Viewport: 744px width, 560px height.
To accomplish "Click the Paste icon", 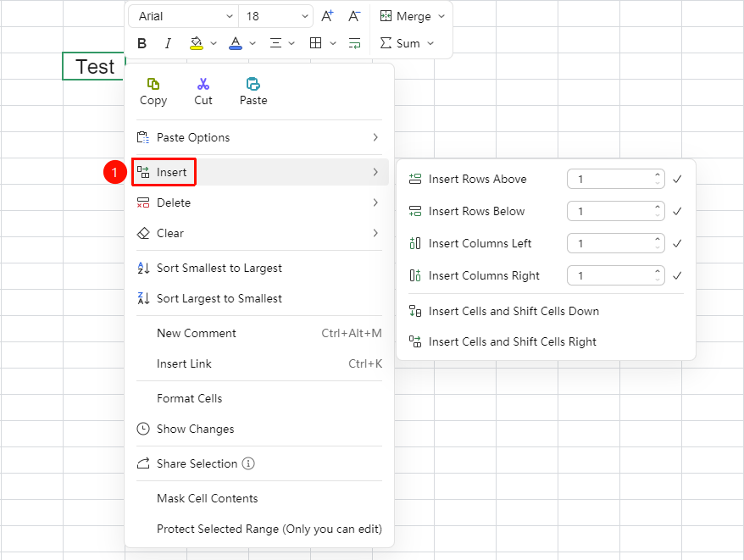I will 253,85.
